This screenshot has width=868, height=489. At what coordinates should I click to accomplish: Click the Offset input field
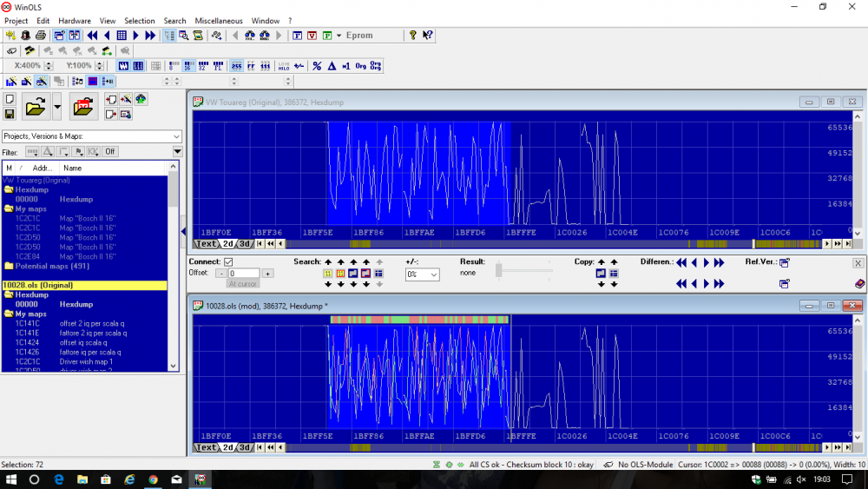pyautogui.click(x=244, y=274)
